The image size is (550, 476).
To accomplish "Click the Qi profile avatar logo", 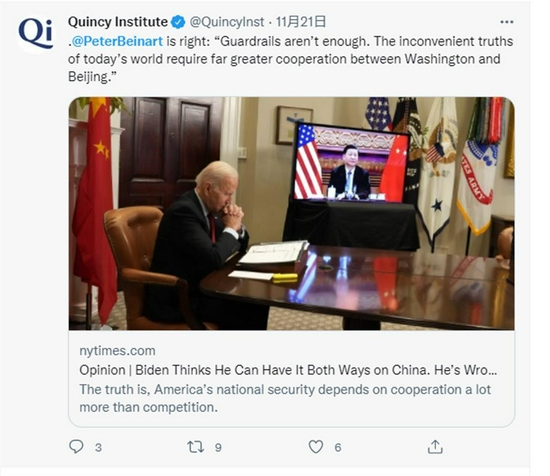I will tap(36, 34).
